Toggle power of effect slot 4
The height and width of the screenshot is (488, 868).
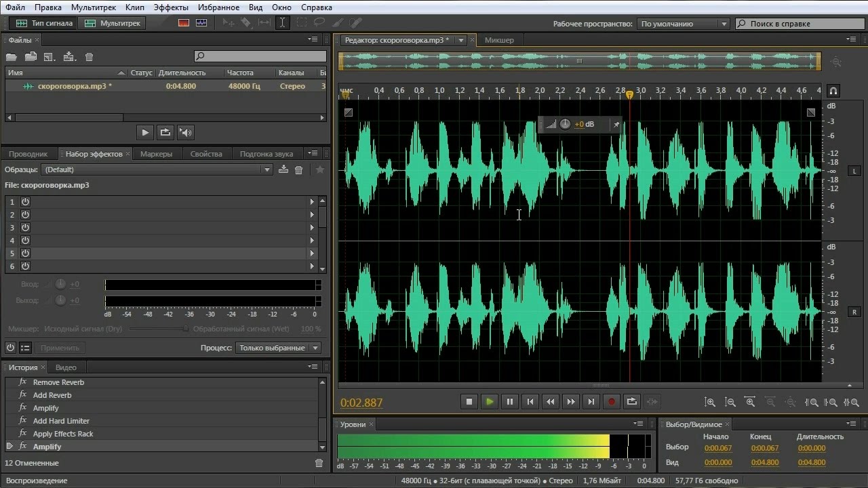click(25, 241)
